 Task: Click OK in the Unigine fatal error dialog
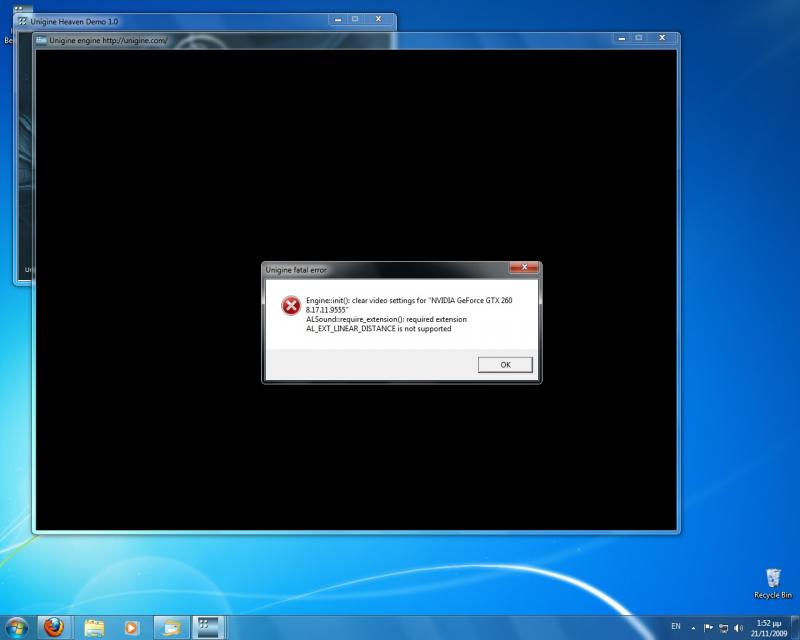(505, 364)
